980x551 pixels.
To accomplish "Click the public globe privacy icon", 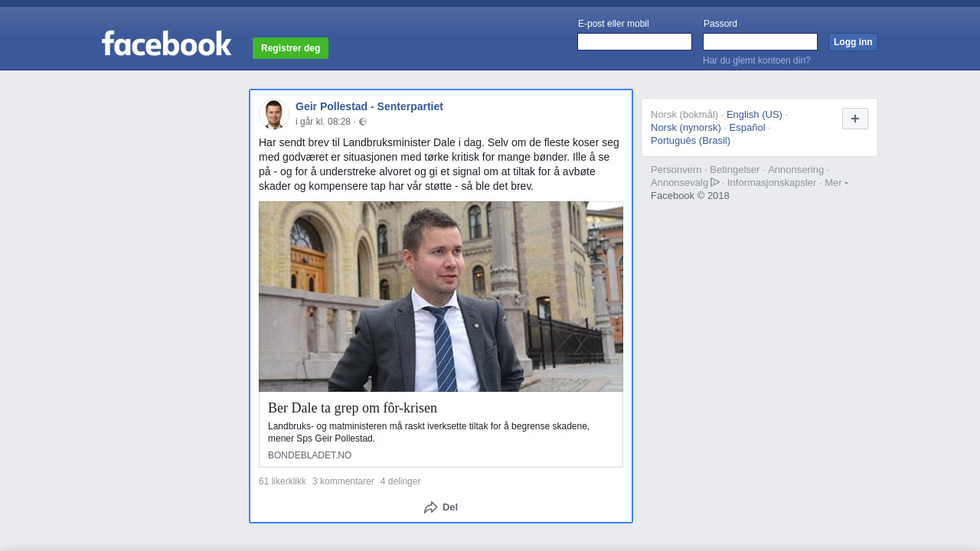I will tap(363, 122).
